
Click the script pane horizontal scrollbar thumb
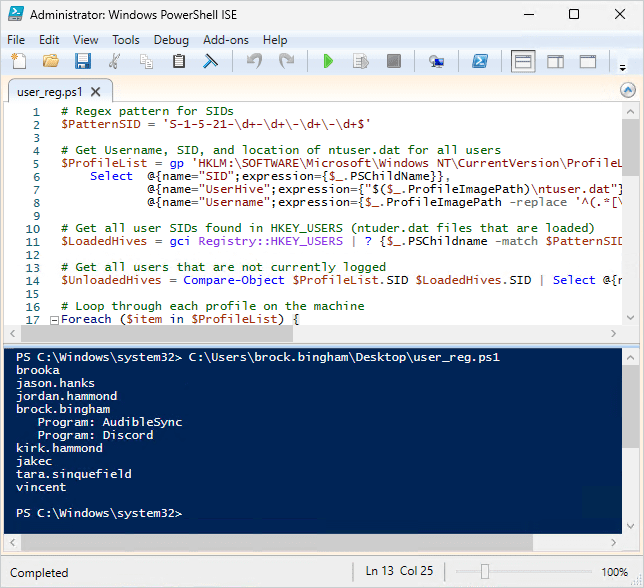pos(157,334)
